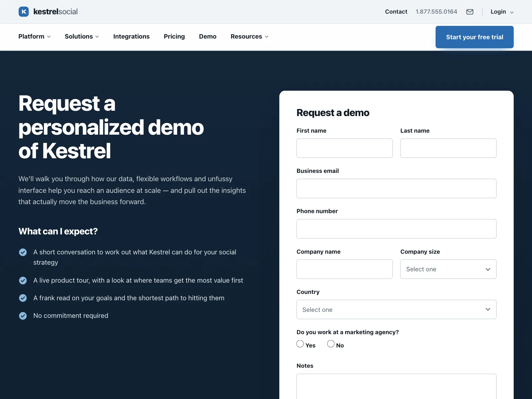532x399 pixels.
Task: Select Yes for marketing agency
Action: (x=300, y=344)
